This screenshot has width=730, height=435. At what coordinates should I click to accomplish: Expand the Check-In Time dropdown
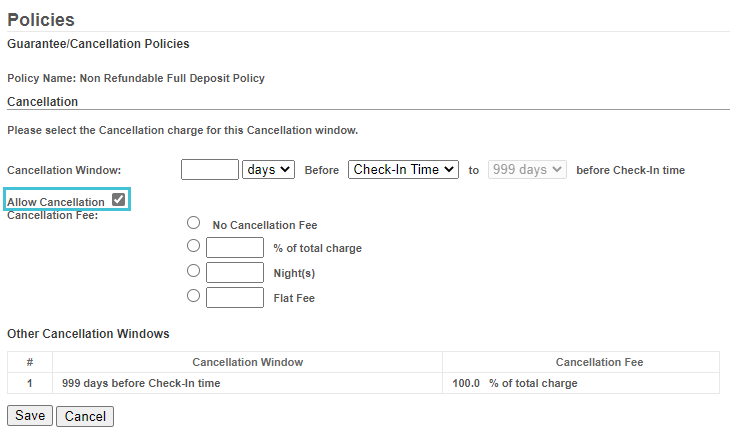pos(403,170)
